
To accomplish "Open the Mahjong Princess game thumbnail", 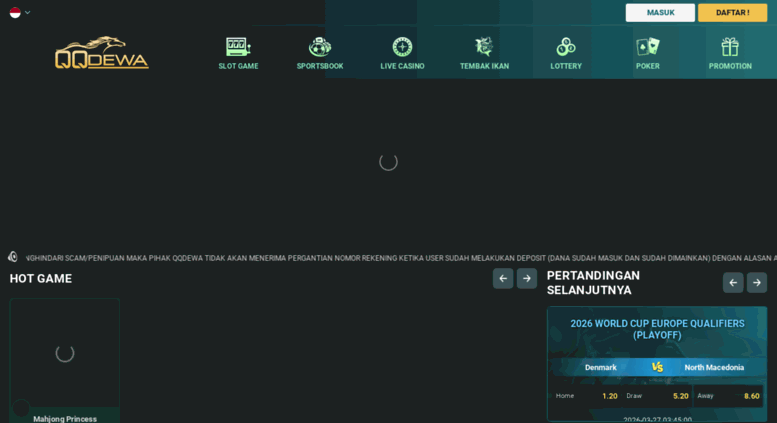I will pos(64,353).
